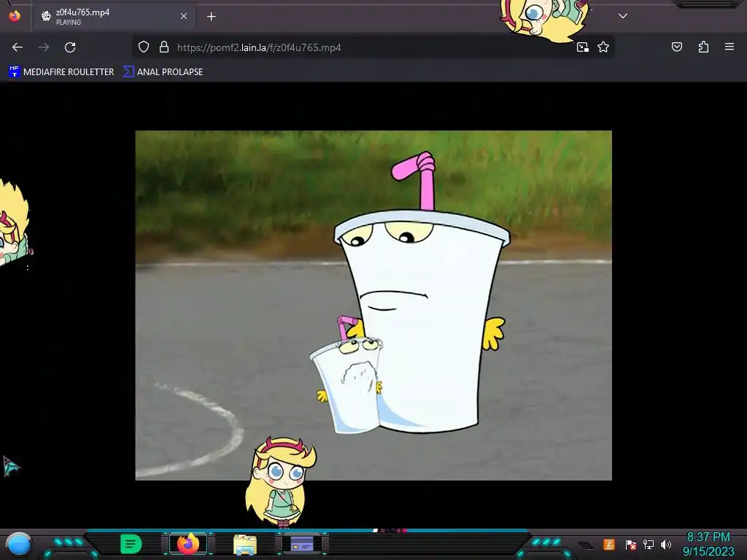This screenshot has width=747, height=560.
Task: Open the tracking protection shield panel
Action: click(144, 47)
